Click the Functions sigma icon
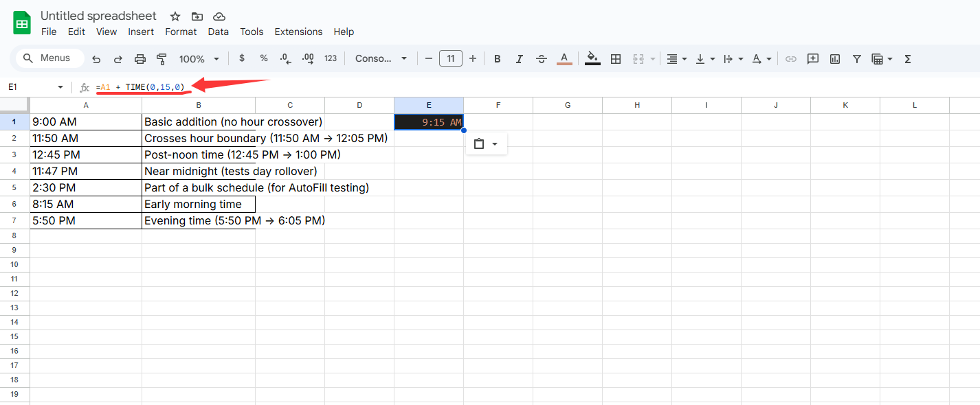Viewport: 980px width, 405px height. click(x=907, y=59)
